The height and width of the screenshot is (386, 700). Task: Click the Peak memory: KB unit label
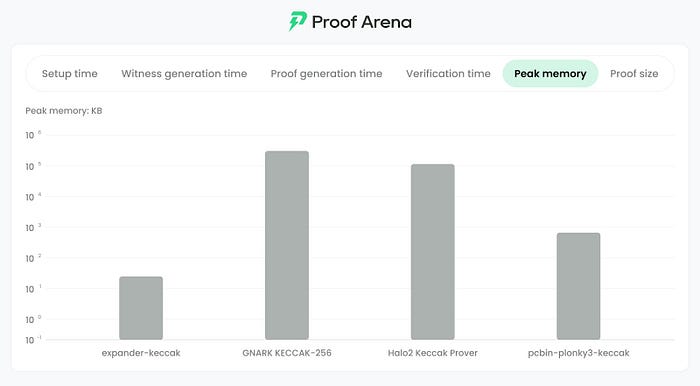64,111
